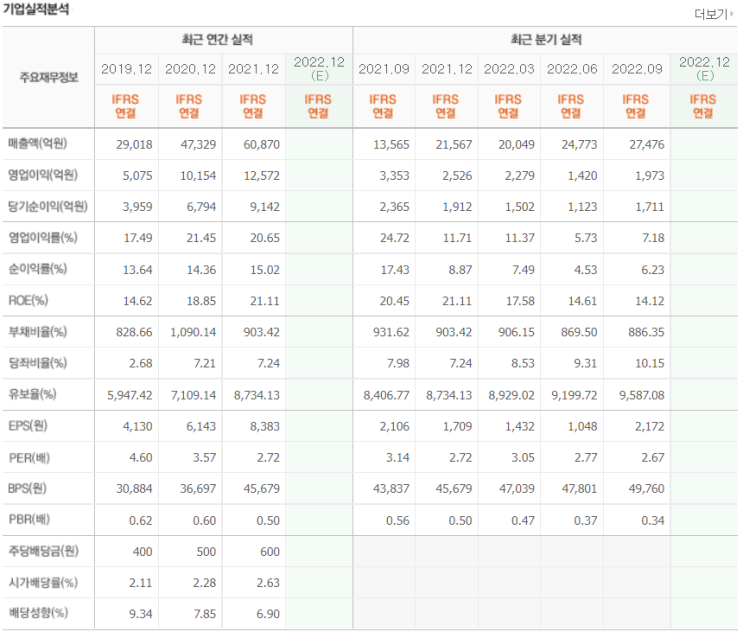The width and height of the screenshot is (743, 632).
Task: Select quarterly revenue value 27,476
Action: click(x=647, y=144)
